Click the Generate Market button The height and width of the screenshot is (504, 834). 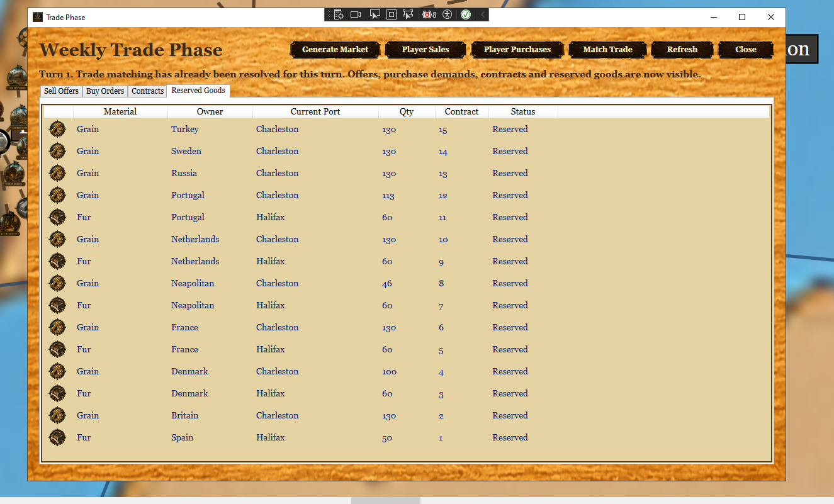[335, 50]
